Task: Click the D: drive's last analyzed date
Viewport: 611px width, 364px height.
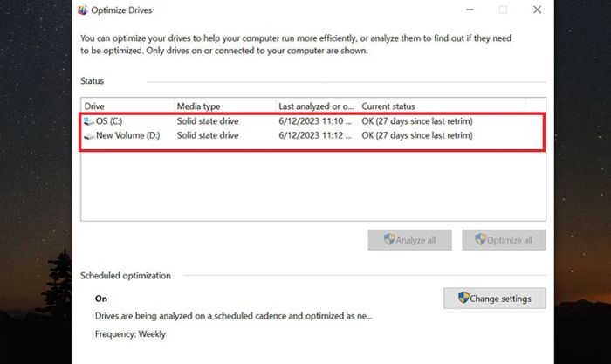Action: coord(316,136)
